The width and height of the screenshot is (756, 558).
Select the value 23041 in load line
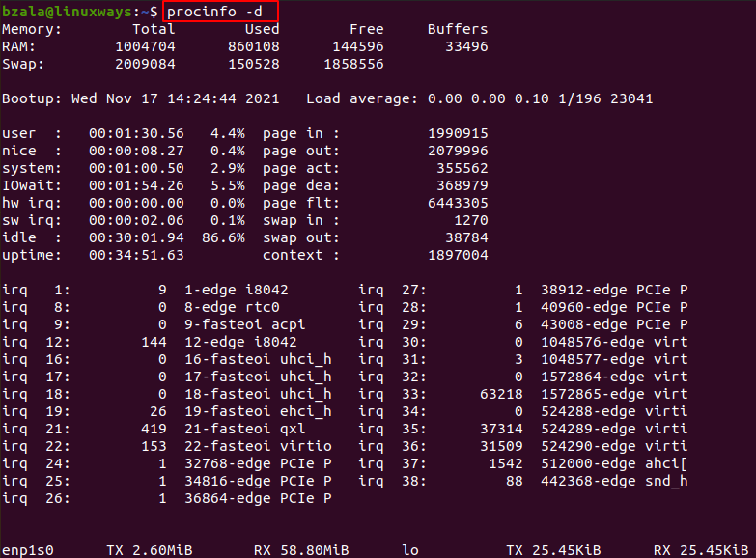point(631,98)
